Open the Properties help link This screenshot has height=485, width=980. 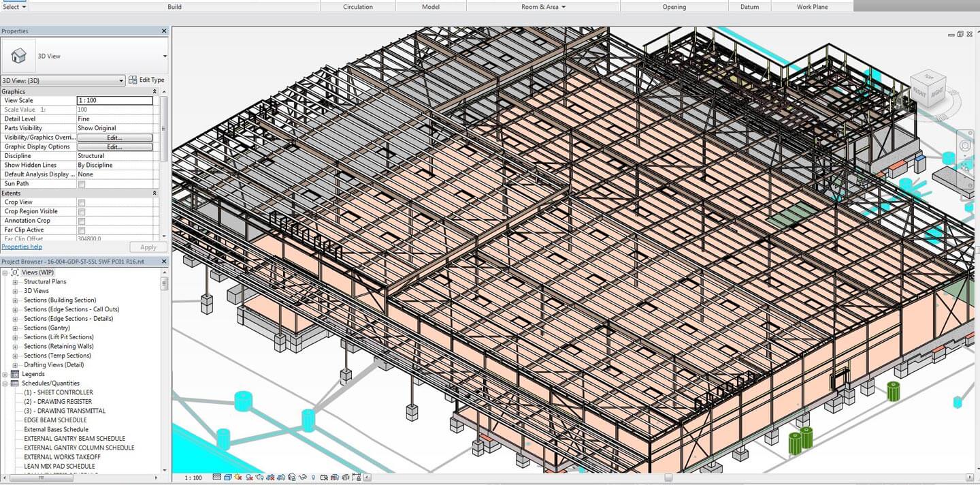point(22,247)
